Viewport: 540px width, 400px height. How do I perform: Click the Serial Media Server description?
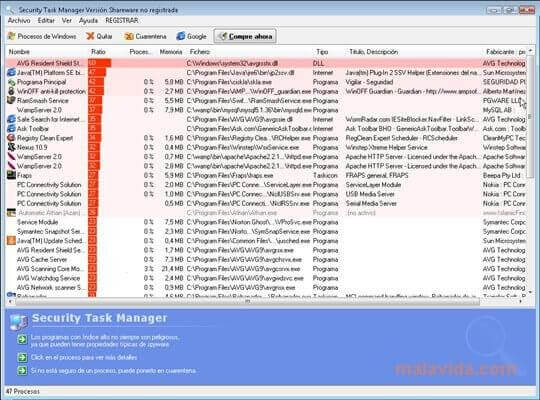tap(371, 203)
